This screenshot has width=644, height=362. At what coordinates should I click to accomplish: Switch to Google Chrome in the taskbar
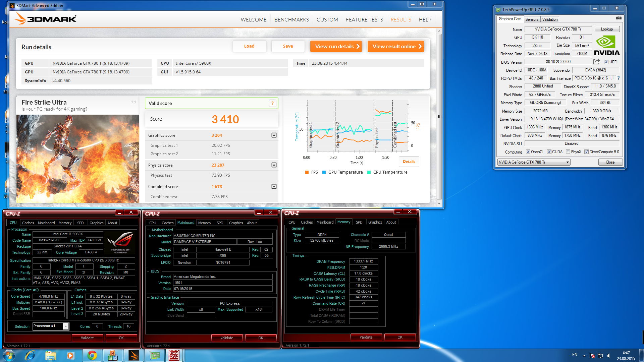click(92, 355)
